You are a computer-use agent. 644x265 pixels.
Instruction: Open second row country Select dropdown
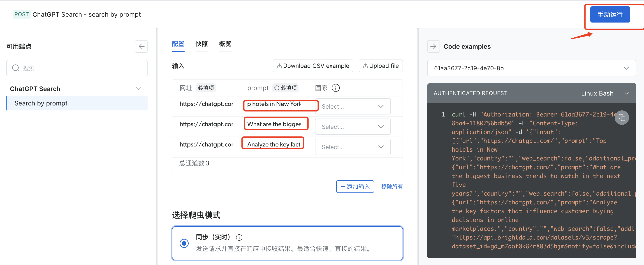coord(352,127)
